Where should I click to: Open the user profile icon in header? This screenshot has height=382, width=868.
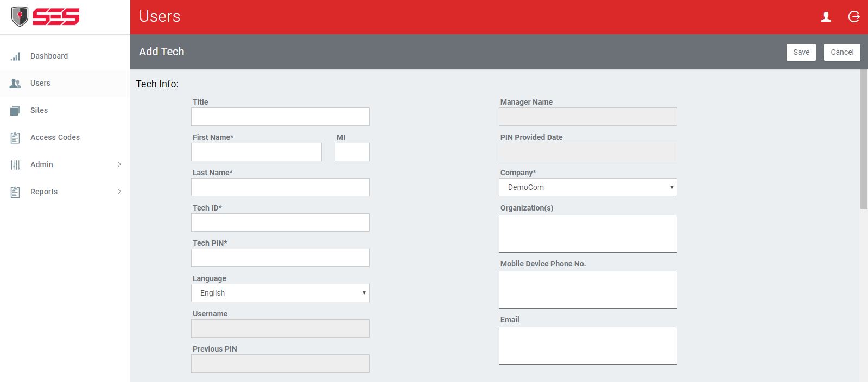pos(826,17)
